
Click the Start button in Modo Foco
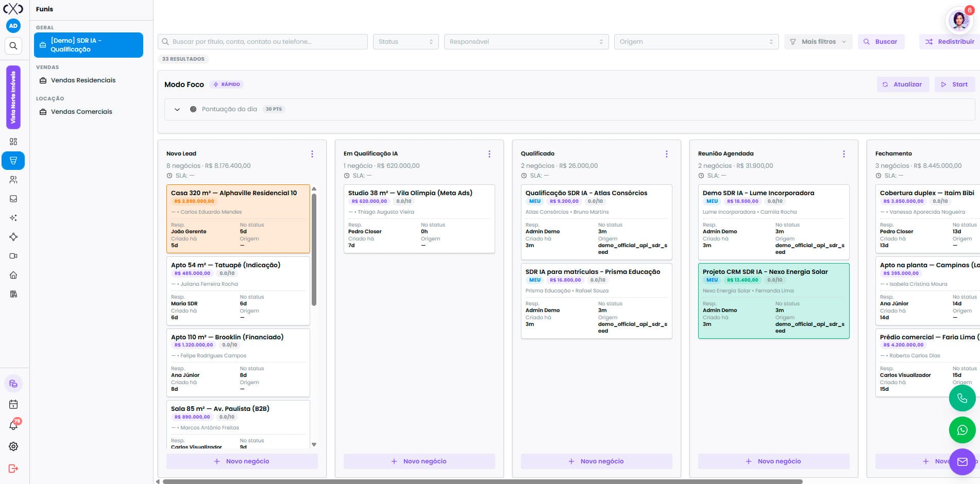point(955,84)
